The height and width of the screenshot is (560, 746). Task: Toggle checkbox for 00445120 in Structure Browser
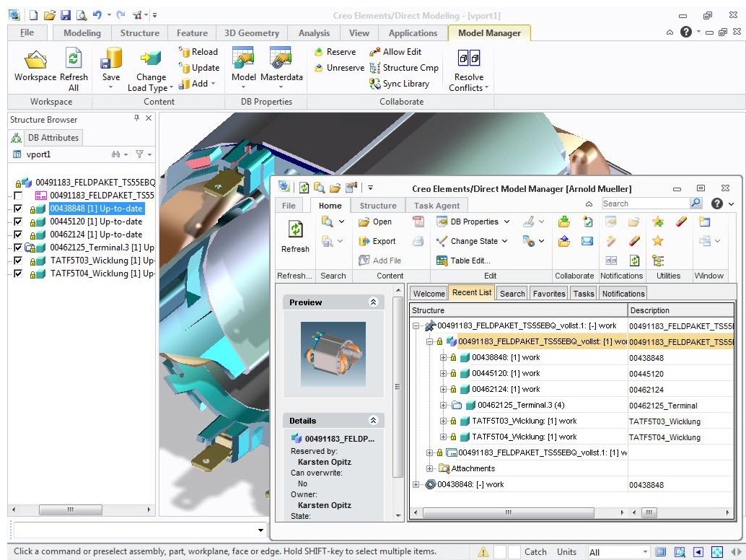click(18, 222)
